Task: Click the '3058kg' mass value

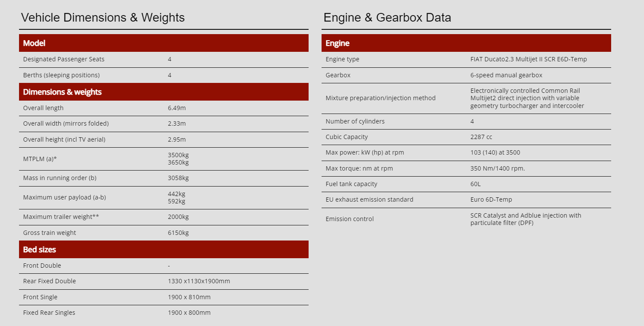Action: [x=178, y=178]
